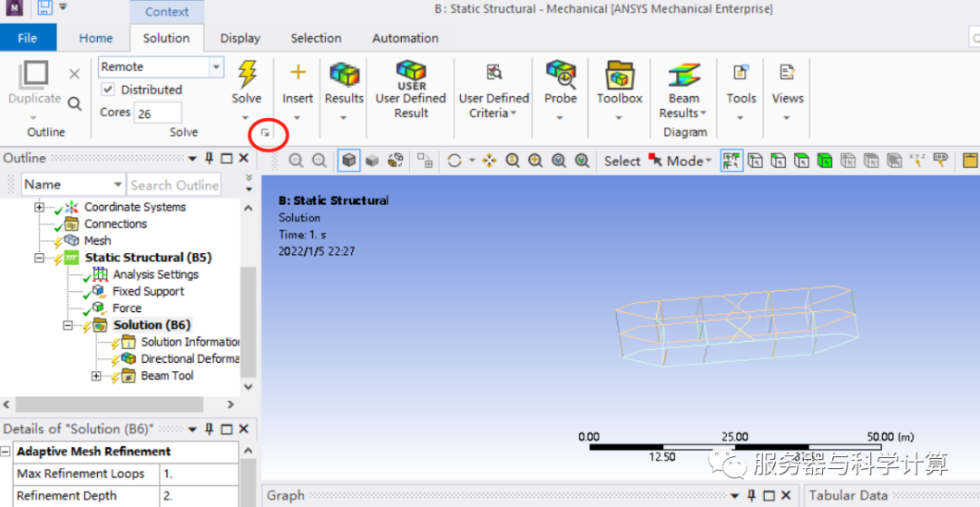Click the magnifier Find icon in ribbon
This screenshot has width=980, height=507.
pyautogui.click(x=74, y=103)
